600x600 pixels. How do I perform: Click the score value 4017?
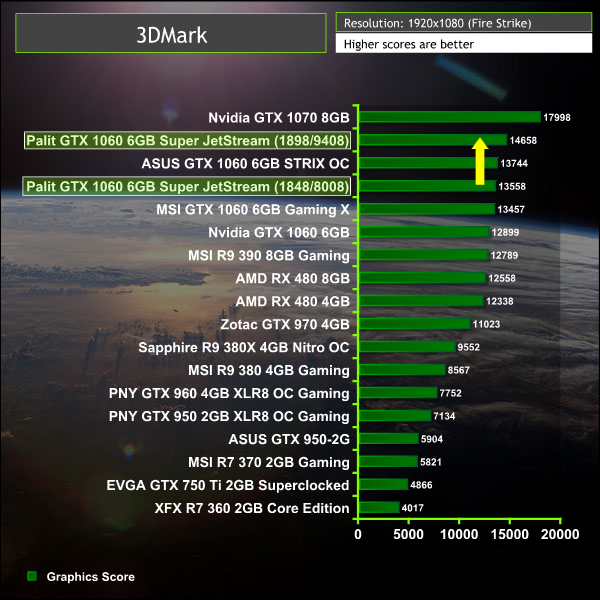pos(412,508)
